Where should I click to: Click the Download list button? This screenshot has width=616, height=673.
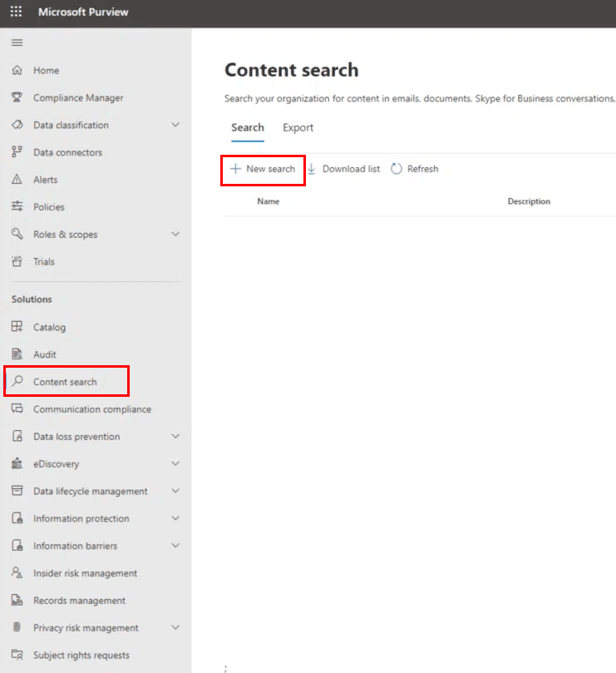coord(343,169)
